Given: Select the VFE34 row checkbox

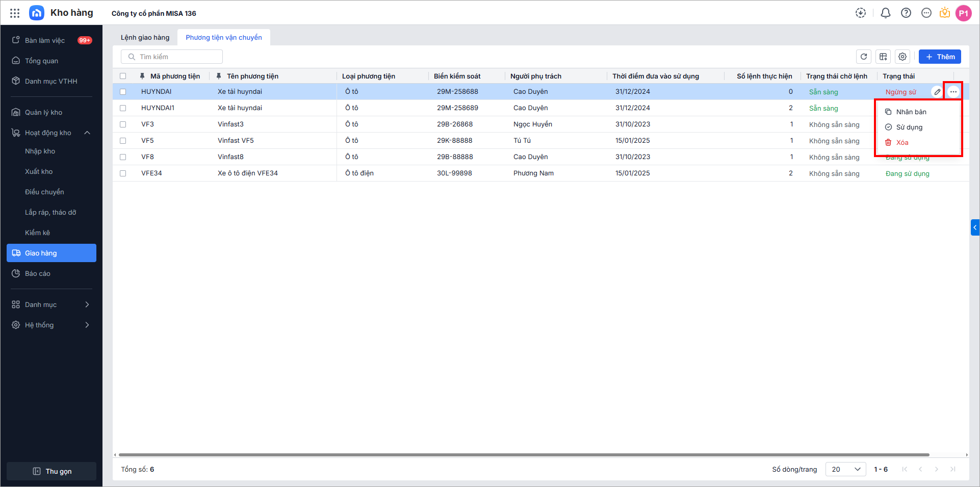Looking at the screenshot, I should 123,173.
